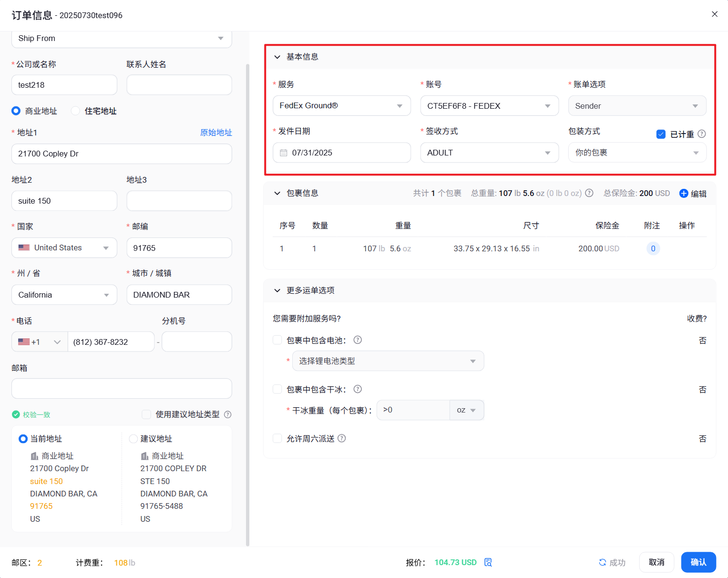Viewport: 728px width, 578px height.
Task: Check the 包裹中包含电池 checkbox
Action: tap(277, 340)
